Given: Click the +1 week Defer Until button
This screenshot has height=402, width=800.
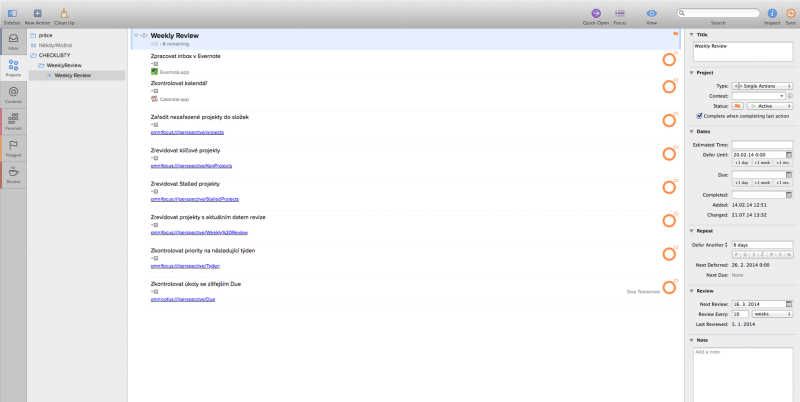Looking at the screenshot, I should (x=762, y=162).
